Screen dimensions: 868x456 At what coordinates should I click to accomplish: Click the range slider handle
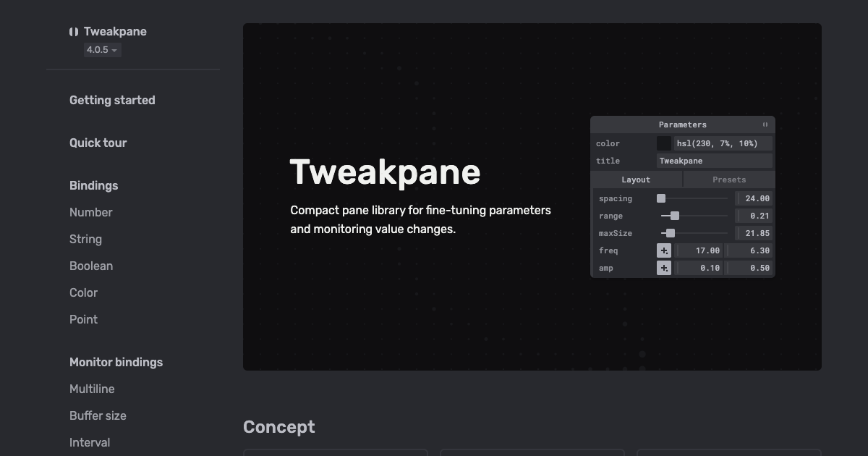point(675,216)
